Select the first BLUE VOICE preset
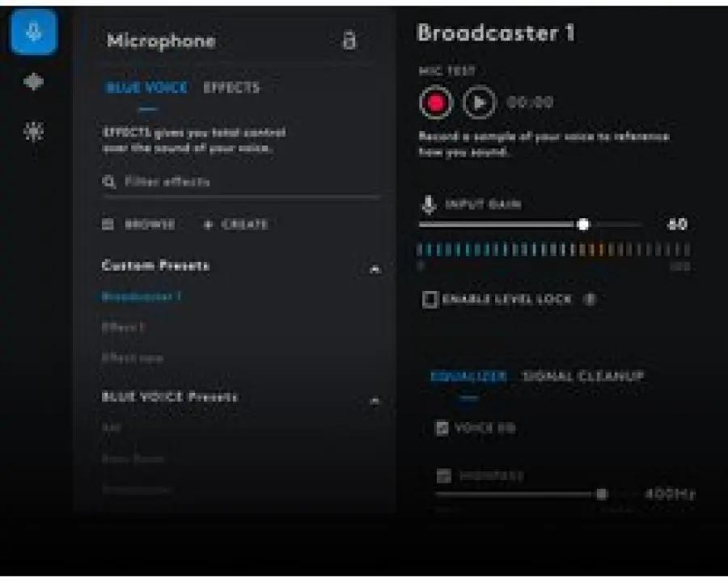The image size is (728, 582). point(112,428)
